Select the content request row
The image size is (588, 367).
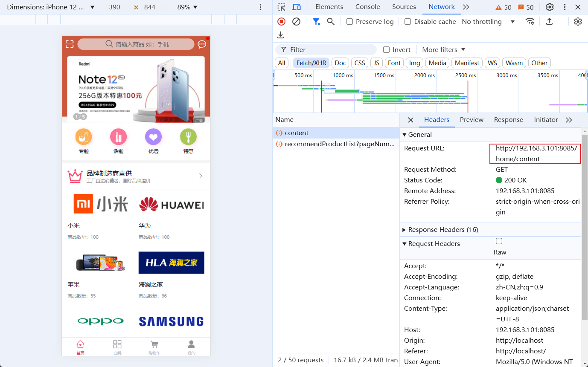(x=336, y=133)
